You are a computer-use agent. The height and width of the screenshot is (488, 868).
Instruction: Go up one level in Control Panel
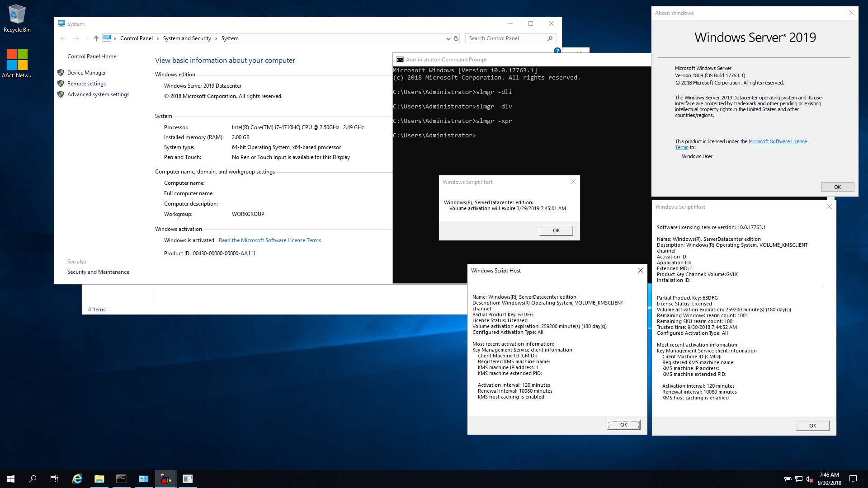tap(96, 38)
